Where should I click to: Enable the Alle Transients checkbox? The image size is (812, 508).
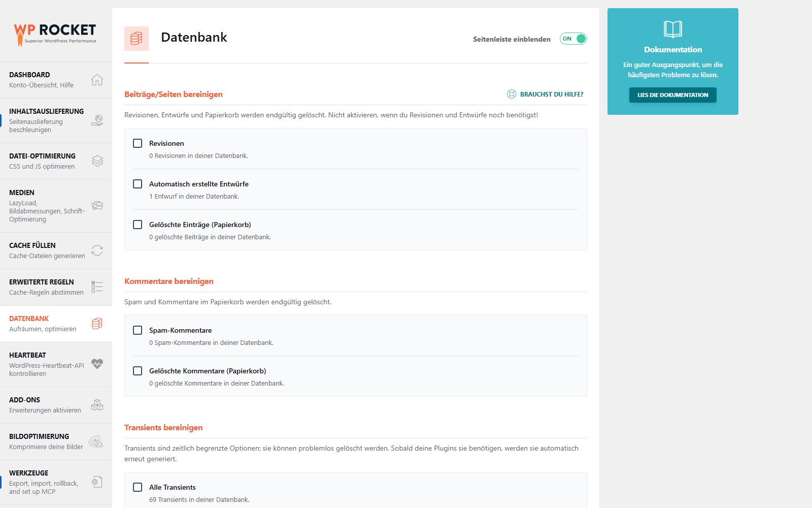[x=138, y=487]
